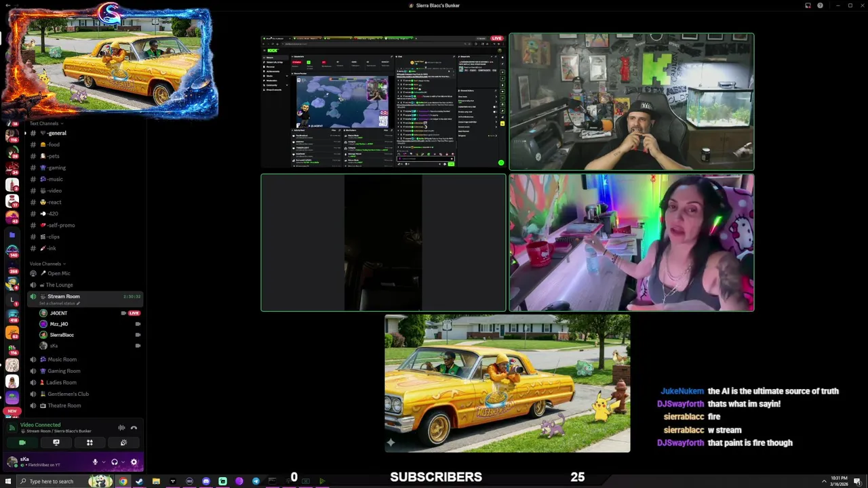
Task: Open the -ink text channel
Action: point(85,248)
